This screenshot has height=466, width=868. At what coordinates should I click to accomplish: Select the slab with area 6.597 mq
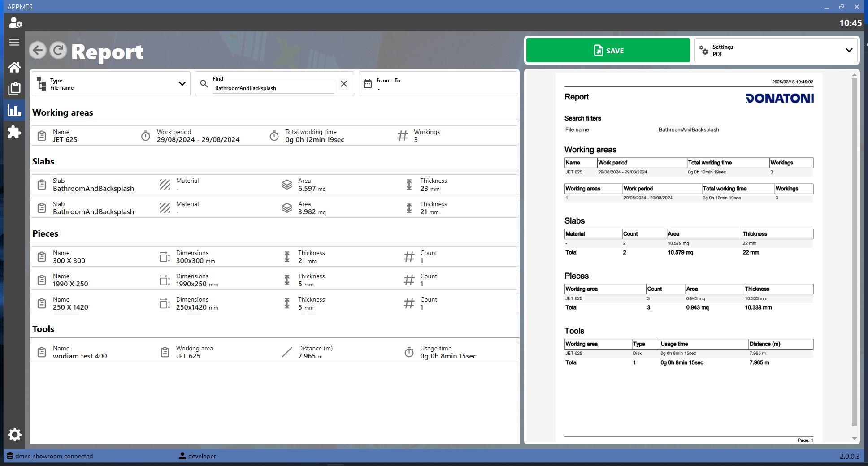click(x=274, y=185)
